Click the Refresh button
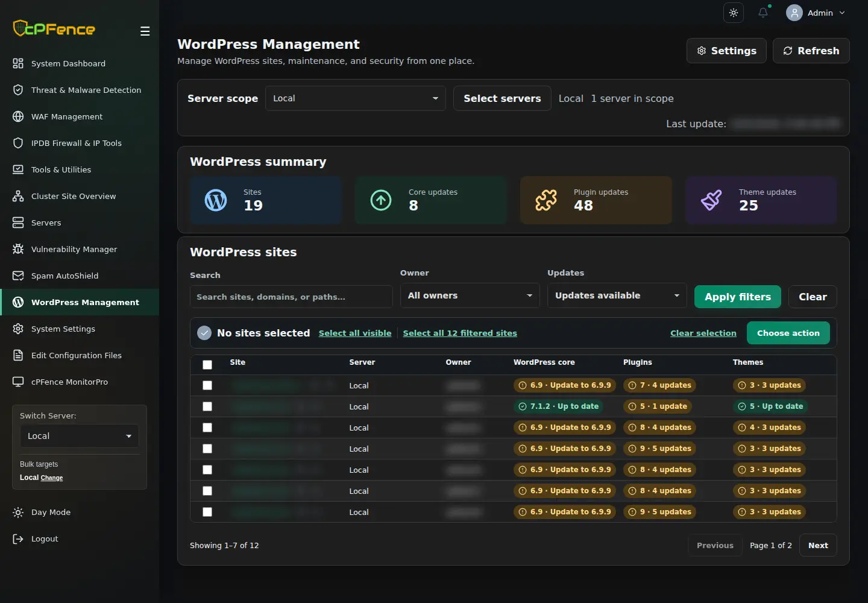The image size is (868, 603). tap(811, 51)
